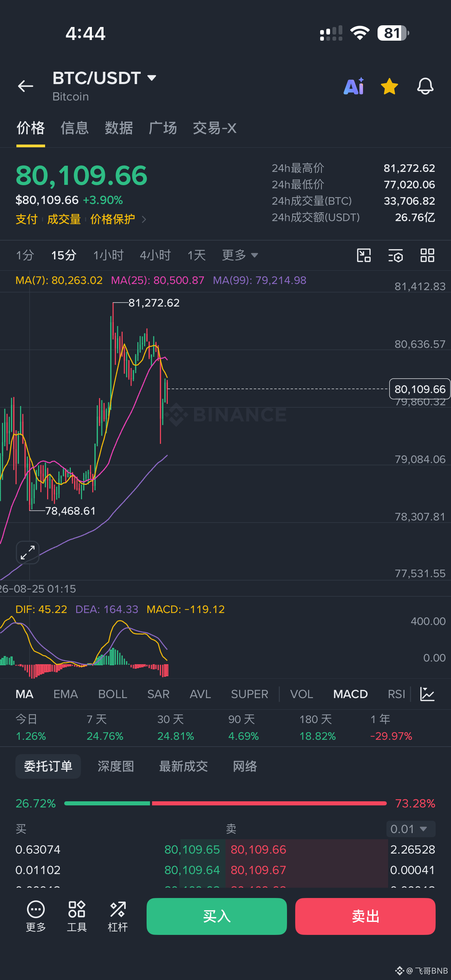Tap the MA(25) value label

158,281
